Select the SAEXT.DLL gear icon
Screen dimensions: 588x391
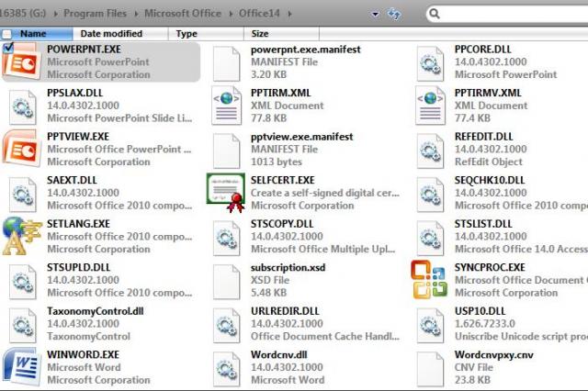coord(22,195)
